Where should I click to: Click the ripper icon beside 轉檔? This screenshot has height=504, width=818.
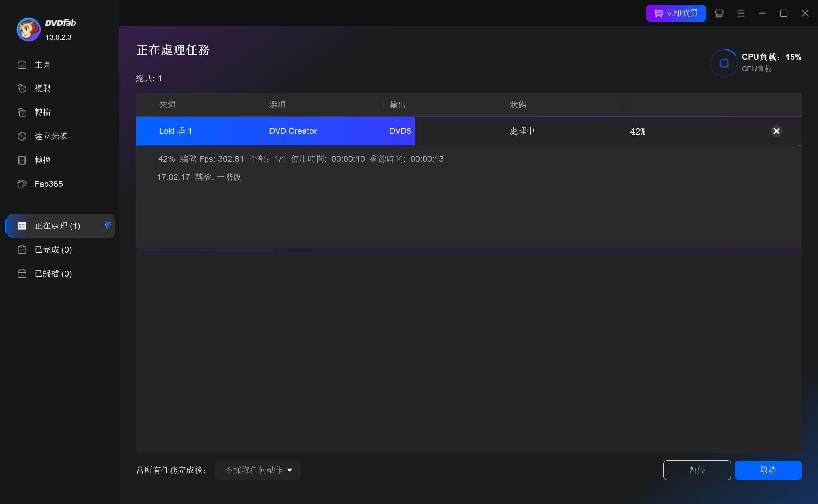pyautogui.click(x=22, y=112)
